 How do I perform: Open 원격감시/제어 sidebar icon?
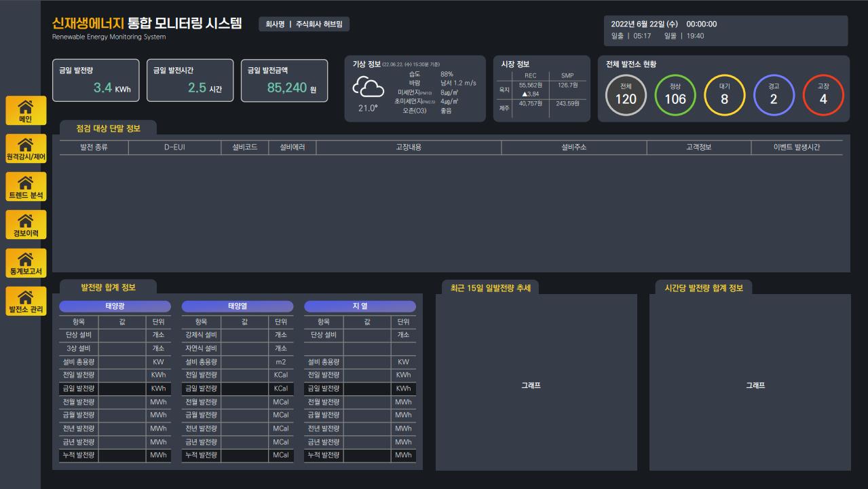(26, 148)
